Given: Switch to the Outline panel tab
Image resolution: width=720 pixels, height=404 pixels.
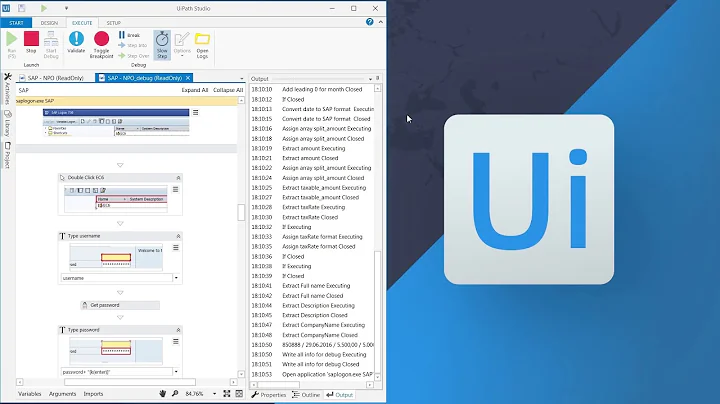Looking at the screenshot, I should tap(306, 395).
